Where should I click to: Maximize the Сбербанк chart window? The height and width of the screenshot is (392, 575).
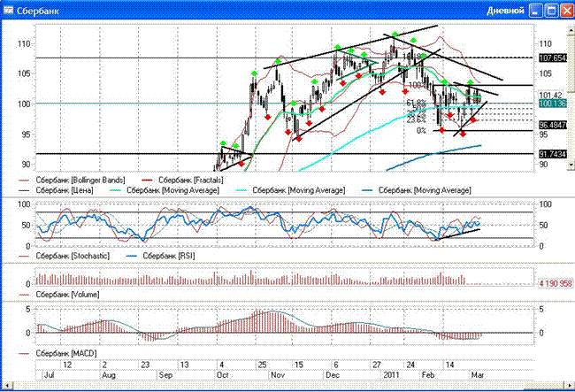pos(551,11)
